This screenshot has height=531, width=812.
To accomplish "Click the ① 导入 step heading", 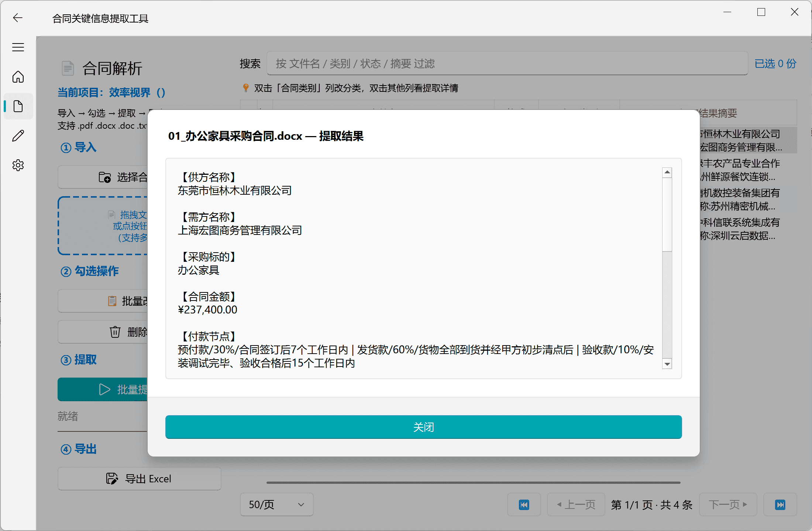I will 78,147.
